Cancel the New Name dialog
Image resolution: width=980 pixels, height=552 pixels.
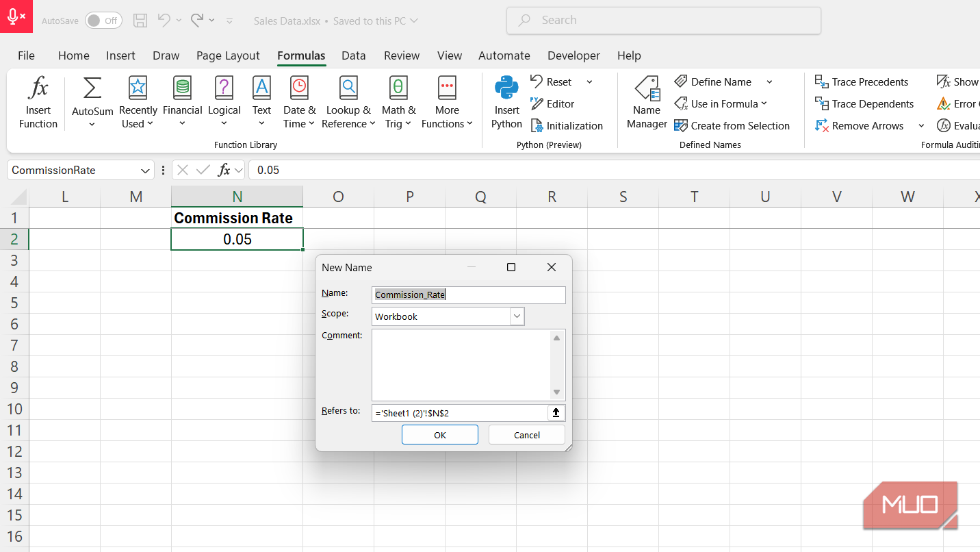527,435
